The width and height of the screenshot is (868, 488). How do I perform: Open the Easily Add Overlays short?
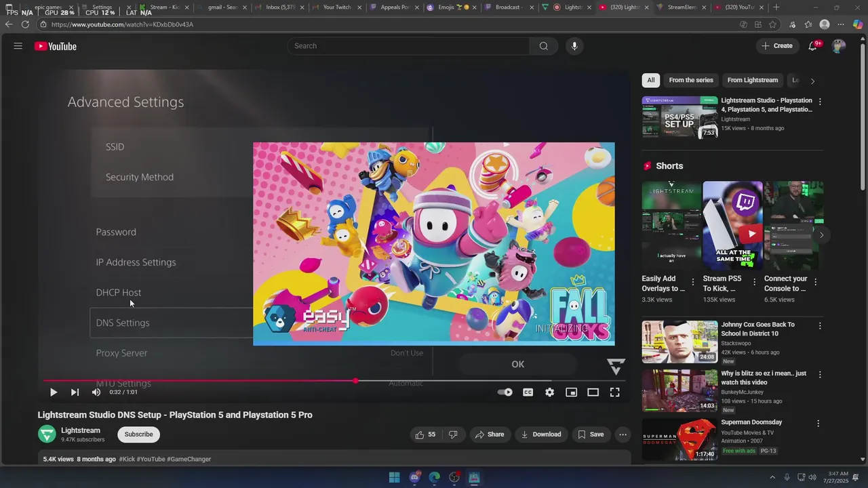point(671,226)
